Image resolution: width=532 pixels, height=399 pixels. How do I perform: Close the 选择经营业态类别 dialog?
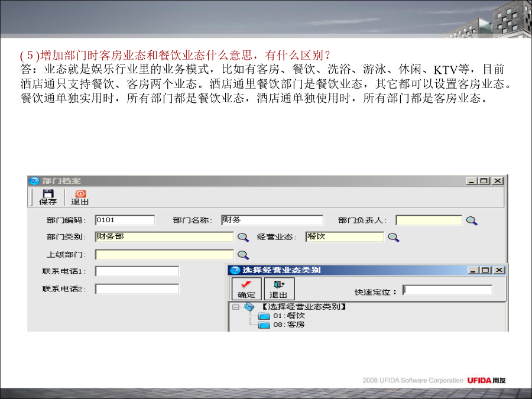click(499, 270)
